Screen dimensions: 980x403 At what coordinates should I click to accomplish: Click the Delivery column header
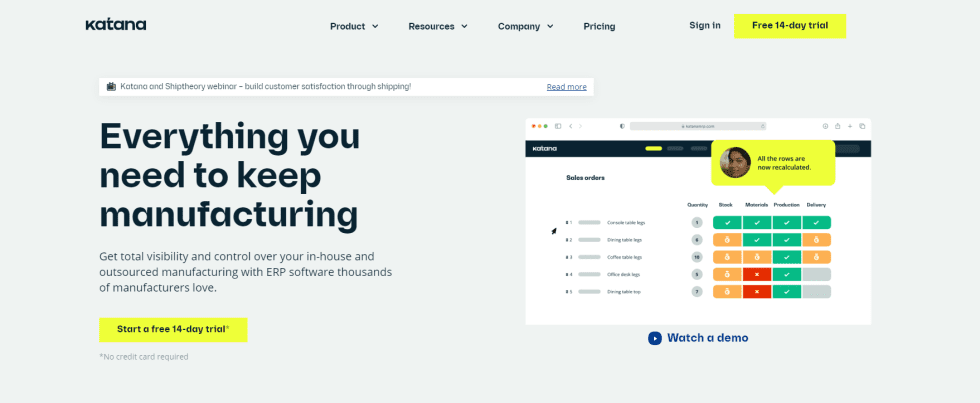[816, 205]
